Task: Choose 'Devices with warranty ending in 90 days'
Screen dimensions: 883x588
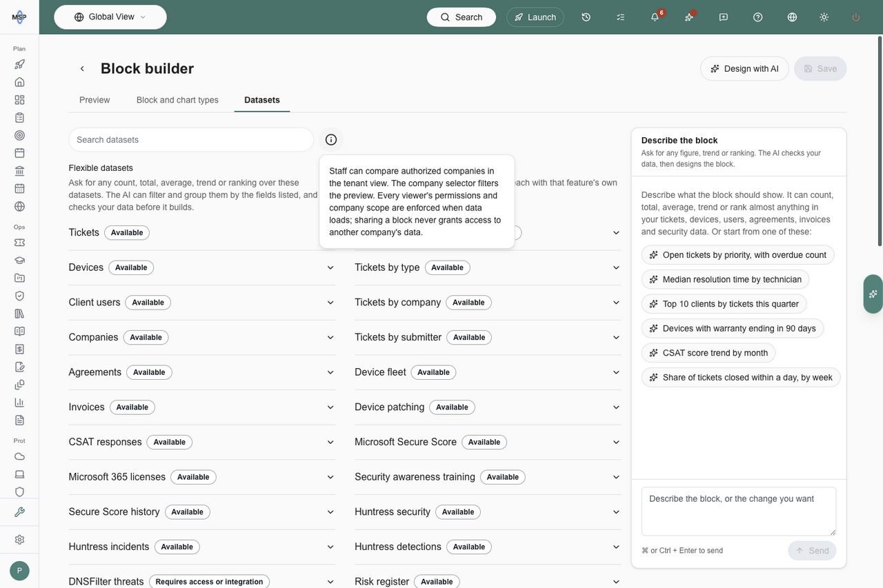Action: (733, 328)
